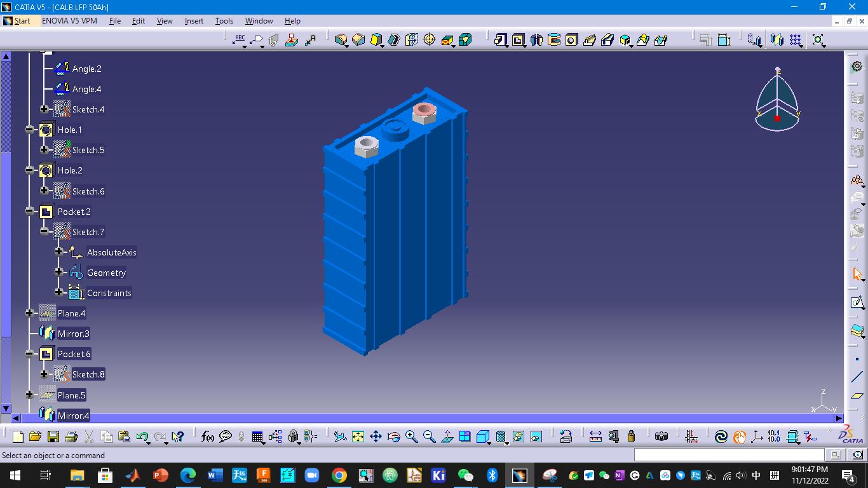This screenshot has height=488, width=868.
Task: Click the Multi-View icon
Action: point(465,437)
